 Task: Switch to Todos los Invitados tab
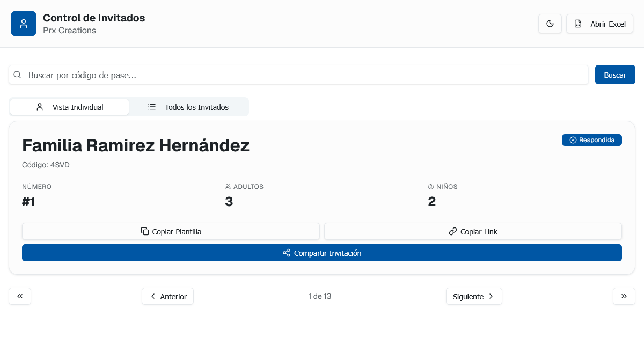[188, 107]
